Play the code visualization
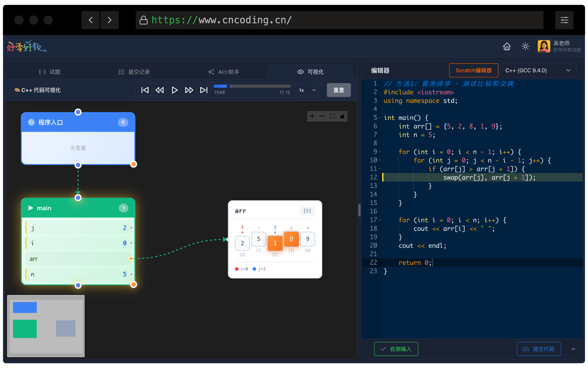The image size is (588, 368). coord(175,90)
